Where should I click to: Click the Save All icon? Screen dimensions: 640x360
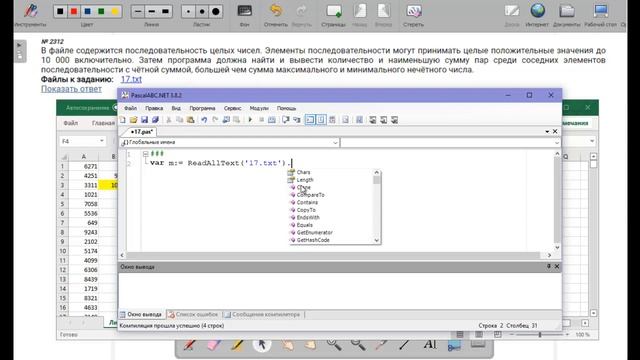pyautogui.click(x=155, y=120)
